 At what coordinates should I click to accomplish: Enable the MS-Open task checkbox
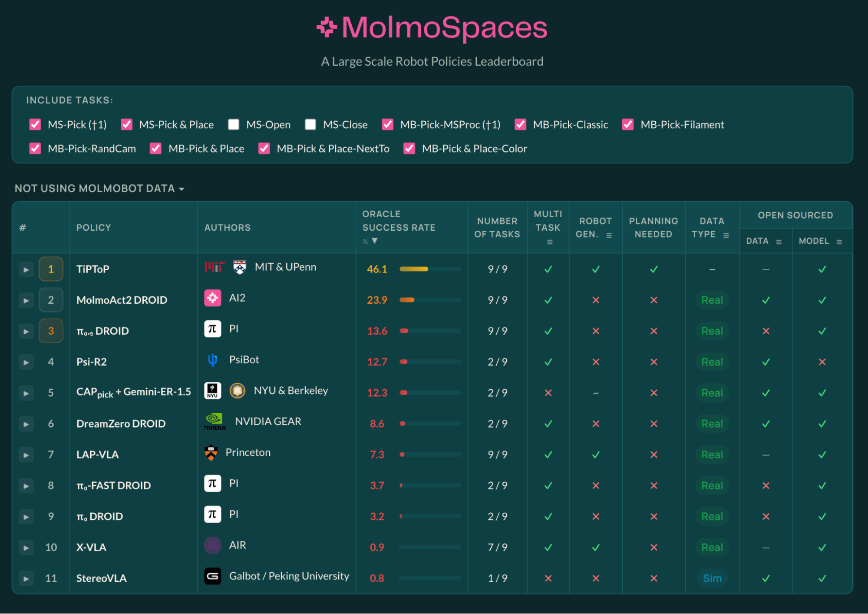click(234, 125)
